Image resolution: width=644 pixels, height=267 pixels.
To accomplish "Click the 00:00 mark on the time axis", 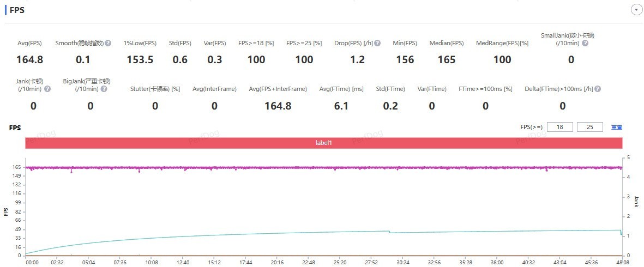I will pyautogui.click(x=32, y=262).
